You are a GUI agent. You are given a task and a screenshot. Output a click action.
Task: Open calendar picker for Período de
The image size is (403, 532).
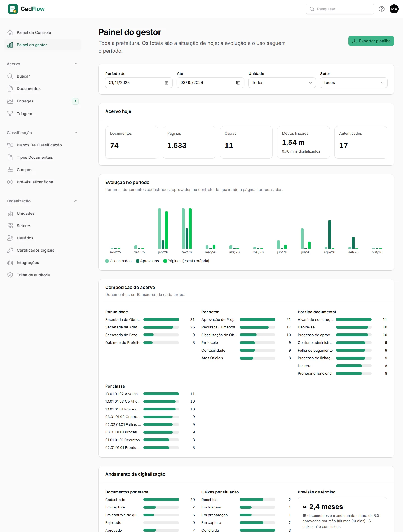(x=167, y=83)
